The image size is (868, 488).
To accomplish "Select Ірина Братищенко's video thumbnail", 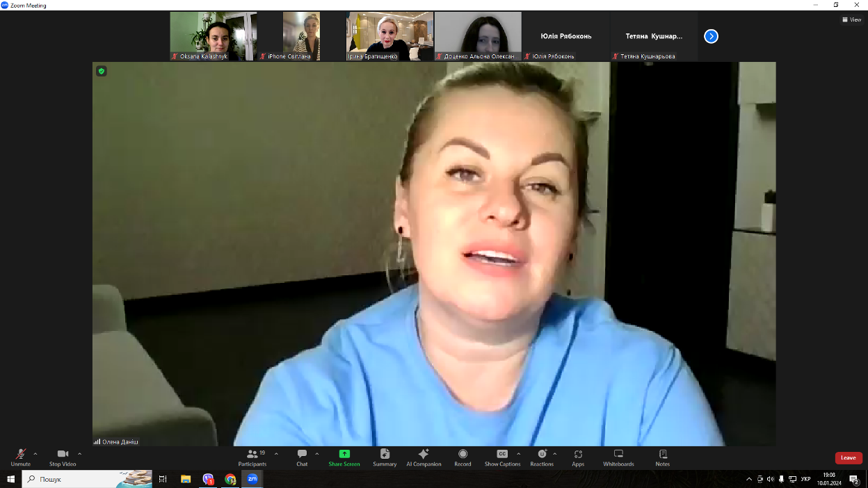I will (x=389, y=36).
